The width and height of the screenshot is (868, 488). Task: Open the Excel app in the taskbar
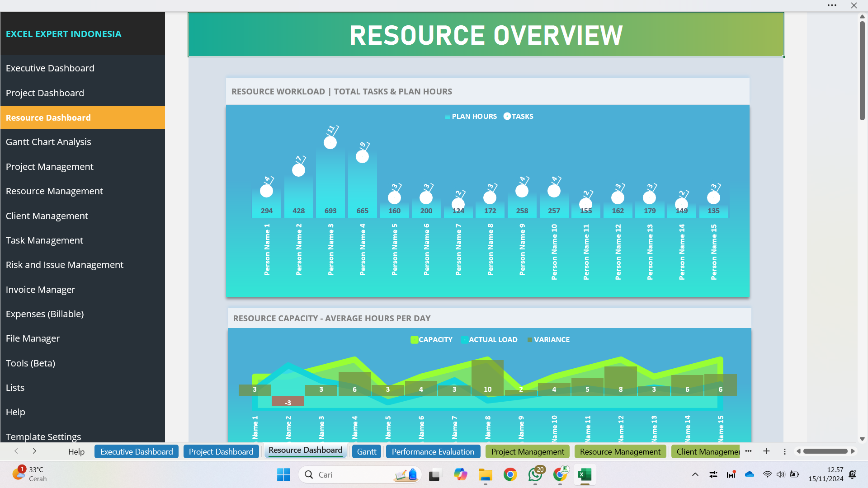[585, 474]
